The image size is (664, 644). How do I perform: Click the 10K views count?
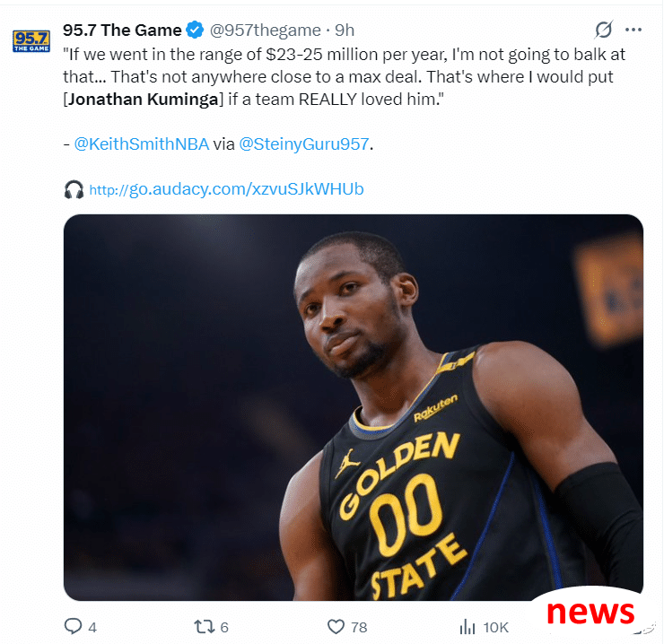point(495,627)
